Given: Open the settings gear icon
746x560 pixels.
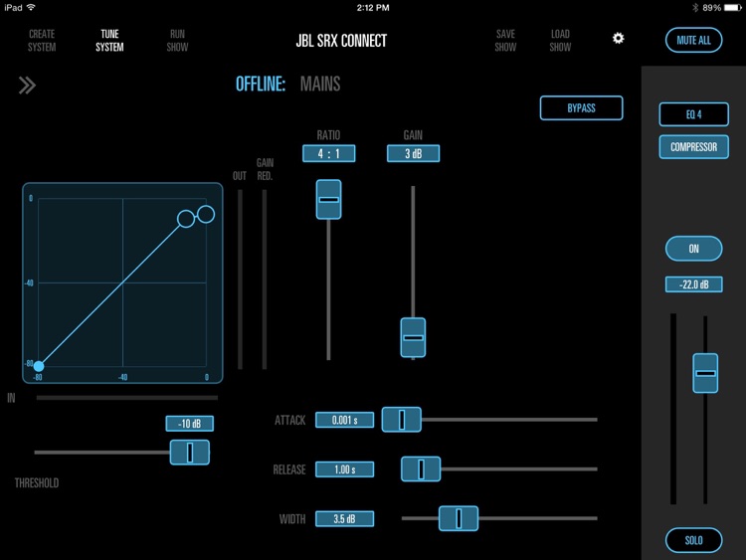Looking at the screenshot, I should (x=618, y=38).
